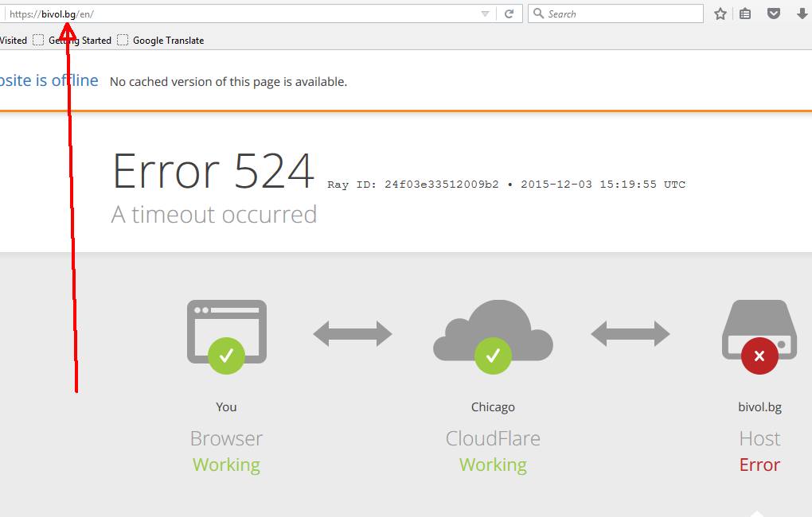The image size is (812, 517).
Task: Open the downloads arrow icon
Action: click(x=800, y=14)
